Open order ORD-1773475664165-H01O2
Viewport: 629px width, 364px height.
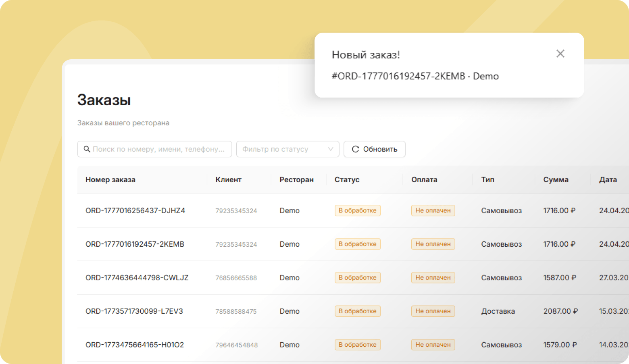[x=135, y=345]
